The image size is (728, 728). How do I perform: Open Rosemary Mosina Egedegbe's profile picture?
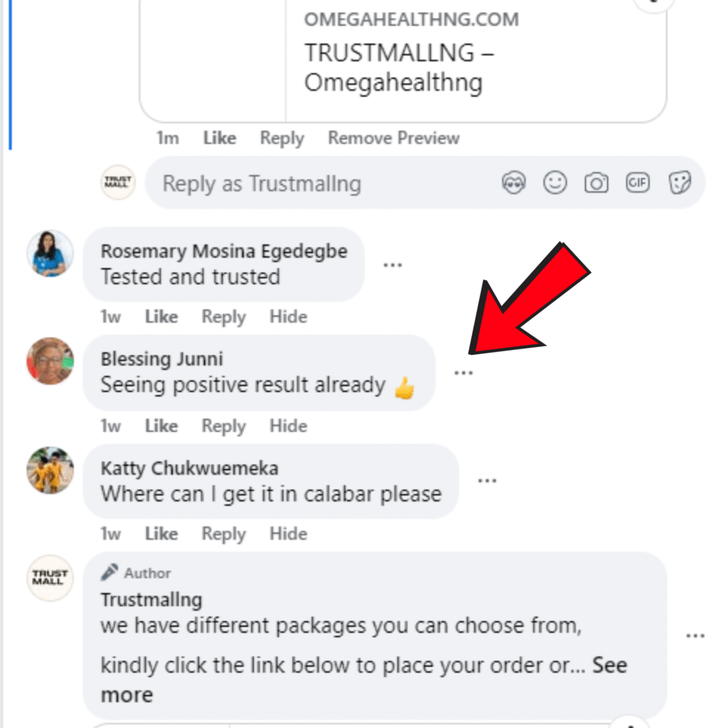pyautogui.click(x=50, y=254)
